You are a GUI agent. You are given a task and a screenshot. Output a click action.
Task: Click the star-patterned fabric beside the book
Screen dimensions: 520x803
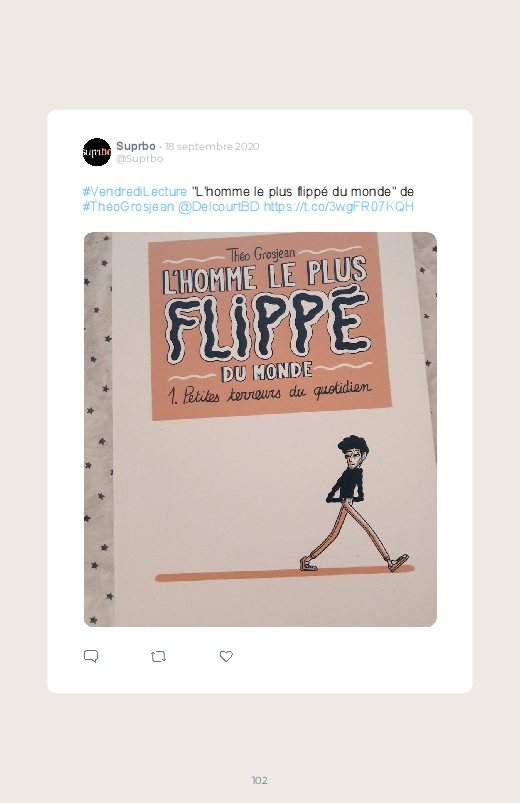pyautogui.click(x=98, y=429)
